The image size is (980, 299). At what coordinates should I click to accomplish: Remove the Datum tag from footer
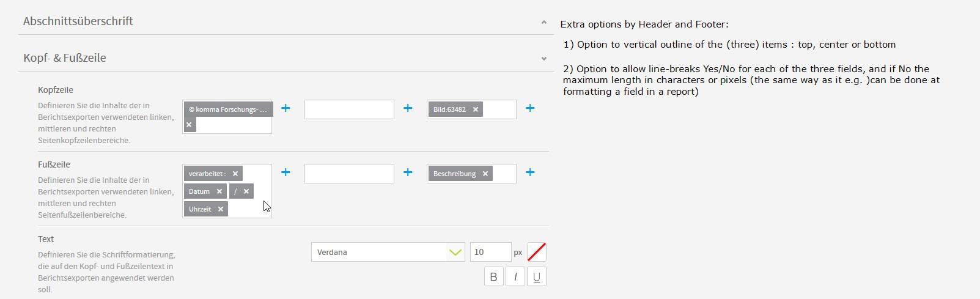tap(219, 191)
